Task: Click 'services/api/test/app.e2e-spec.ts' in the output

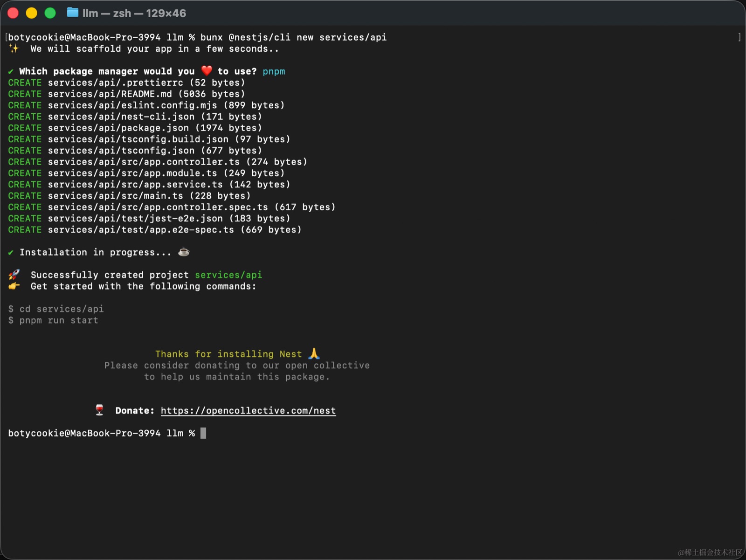Action: click(141, 229)
